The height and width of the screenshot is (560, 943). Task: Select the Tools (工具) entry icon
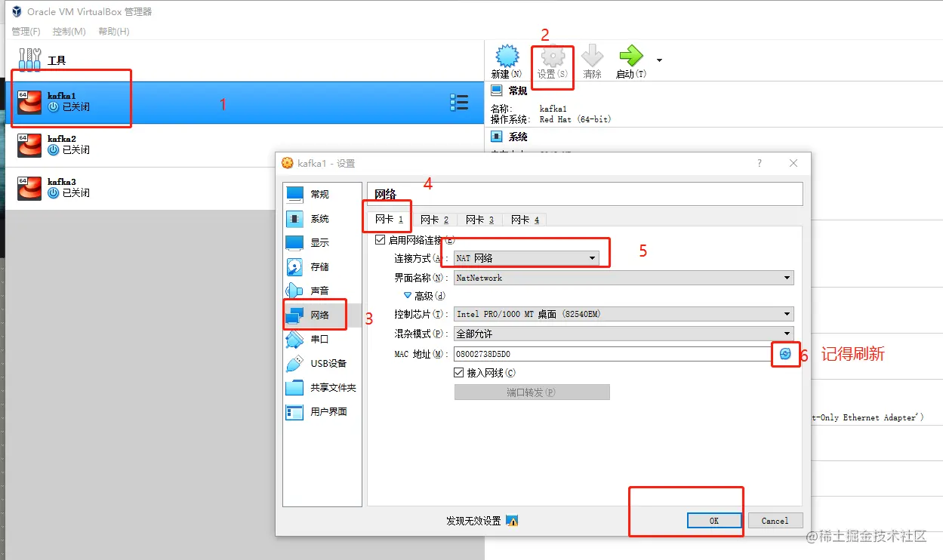[x=30, y=60]
